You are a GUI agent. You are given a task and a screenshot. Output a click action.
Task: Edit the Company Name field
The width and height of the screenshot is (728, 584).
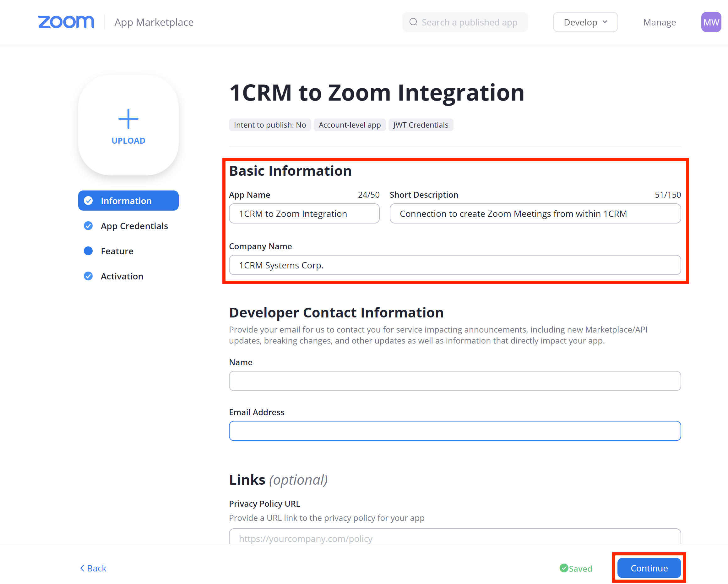(455, 265)
